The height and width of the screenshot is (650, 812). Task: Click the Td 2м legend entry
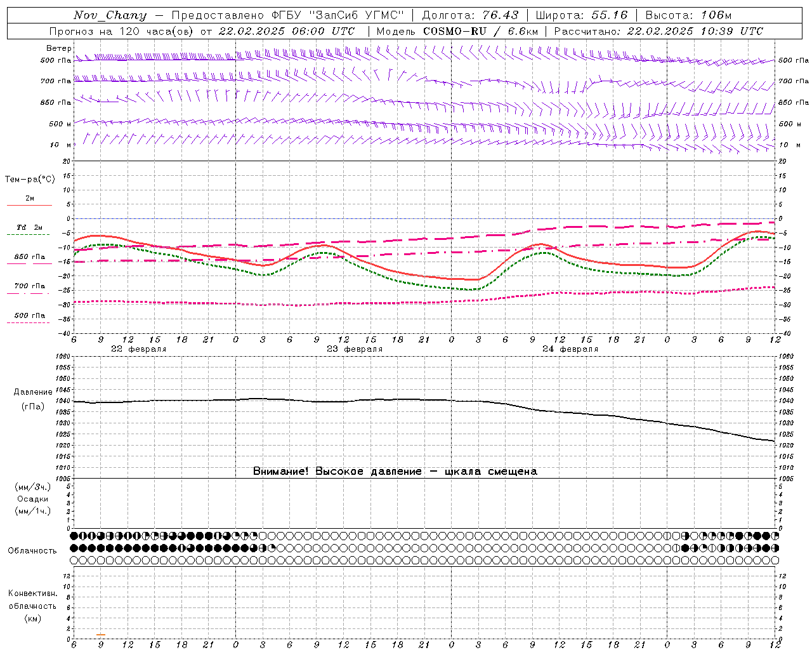click(x=30, y=227)
